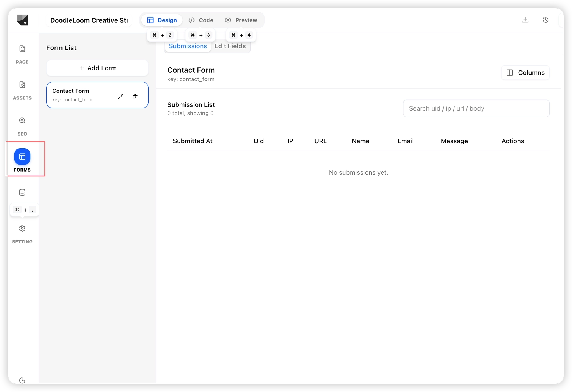The width and height of the screenshot is (572, 392).
Task: Open the Setting gear icon
Action: click(22, 229)
